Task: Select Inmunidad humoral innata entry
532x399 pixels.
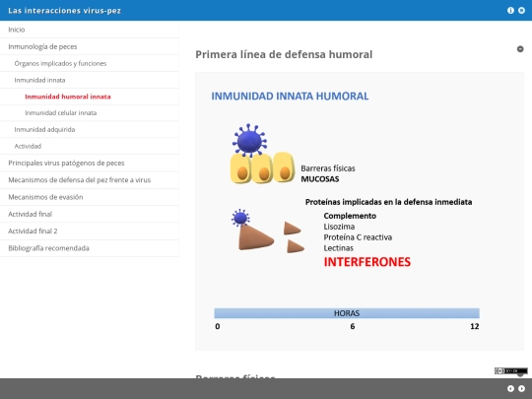Action: pyautogui.click(x=90, y=97)
